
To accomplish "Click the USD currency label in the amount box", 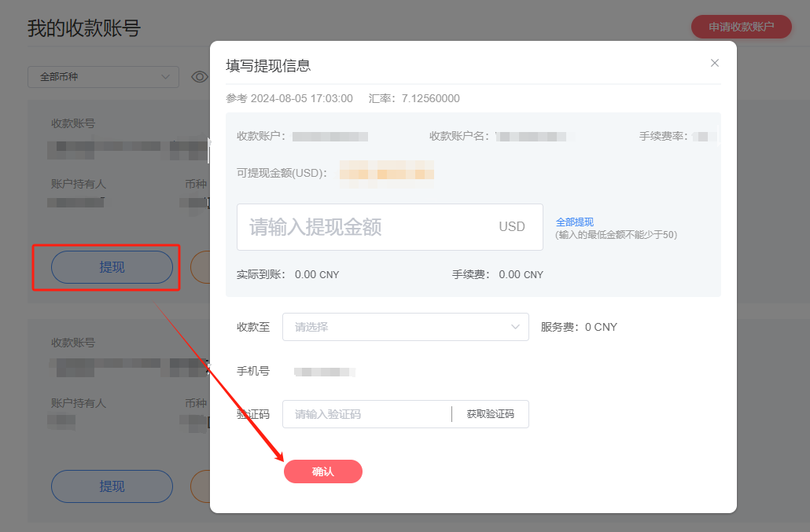I will click(x=512, y=226).
